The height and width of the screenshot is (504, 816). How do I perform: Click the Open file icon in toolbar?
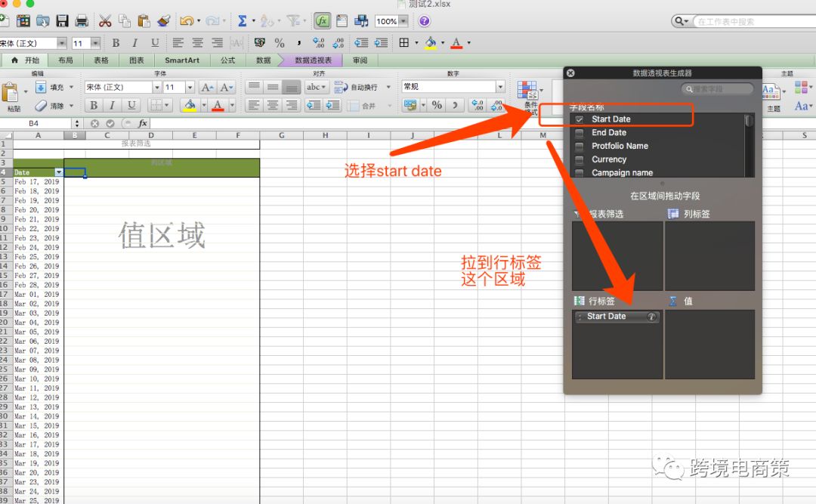(42, 21)
